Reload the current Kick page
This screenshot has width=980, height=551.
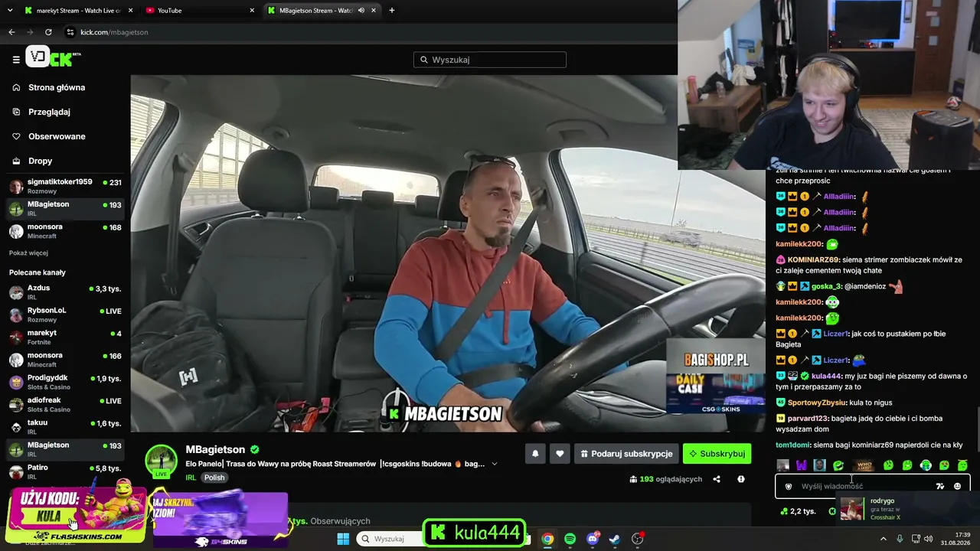48,32
